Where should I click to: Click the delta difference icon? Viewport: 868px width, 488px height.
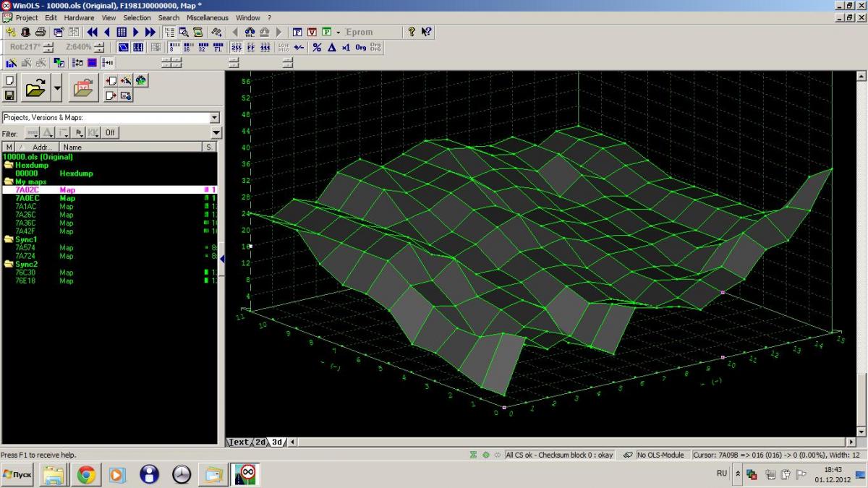pos(331,47)
